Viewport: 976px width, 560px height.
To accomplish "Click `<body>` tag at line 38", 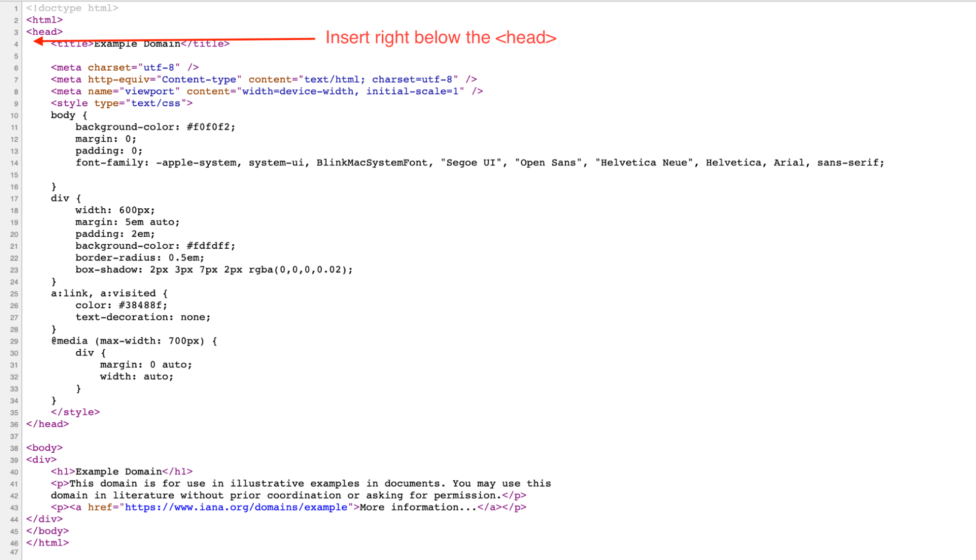I will coord(43,447).
